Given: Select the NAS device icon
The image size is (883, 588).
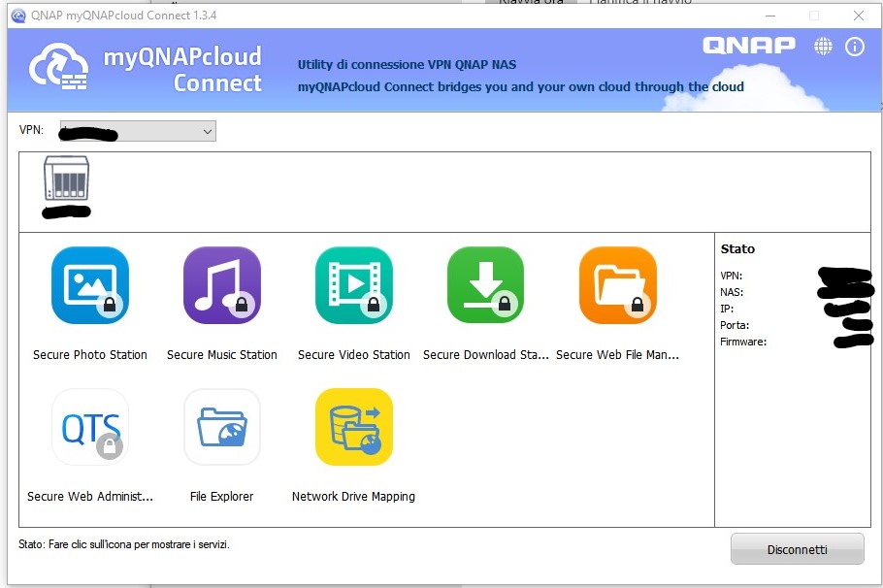Looking at the screenshot, I should [x=66, y=179].
